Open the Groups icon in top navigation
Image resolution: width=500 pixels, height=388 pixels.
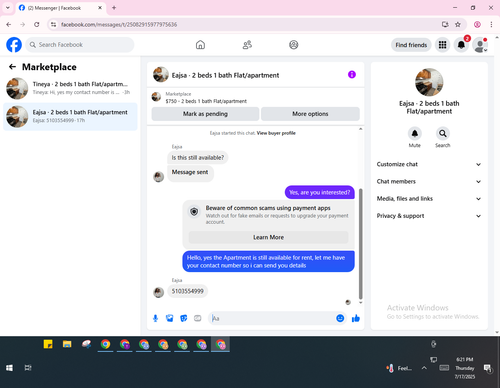tap(294, 45)
